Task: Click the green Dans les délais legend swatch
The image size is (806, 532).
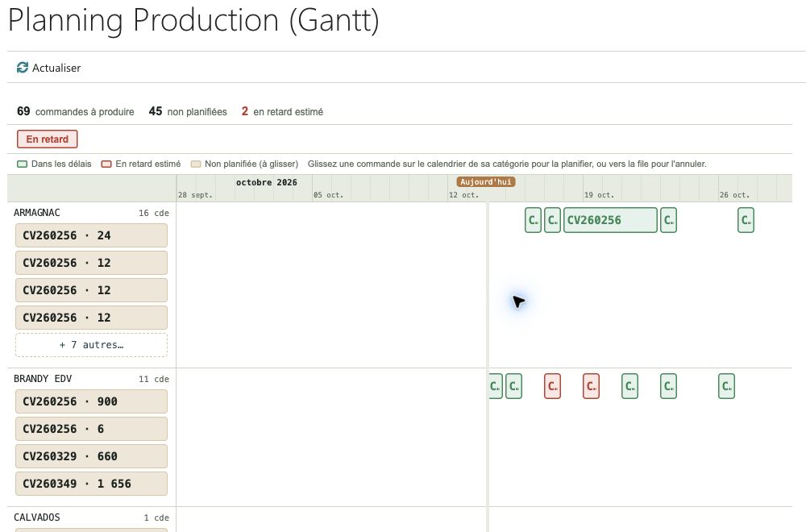Action: [22, 164]
